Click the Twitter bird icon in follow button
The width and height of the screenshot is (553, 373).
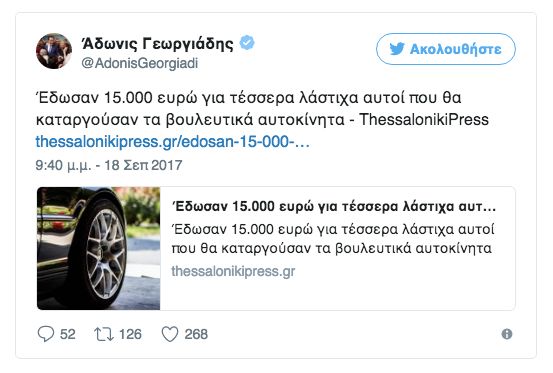(397, 49)
